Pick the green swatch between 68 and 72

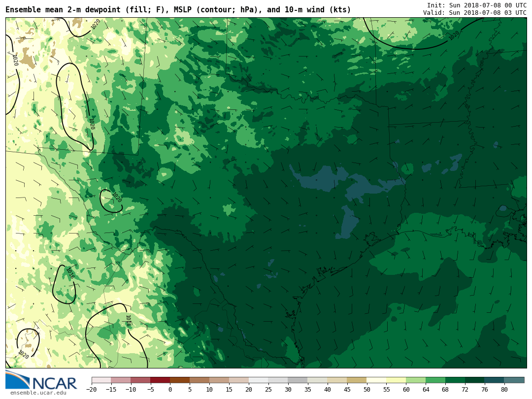point(455,380)
